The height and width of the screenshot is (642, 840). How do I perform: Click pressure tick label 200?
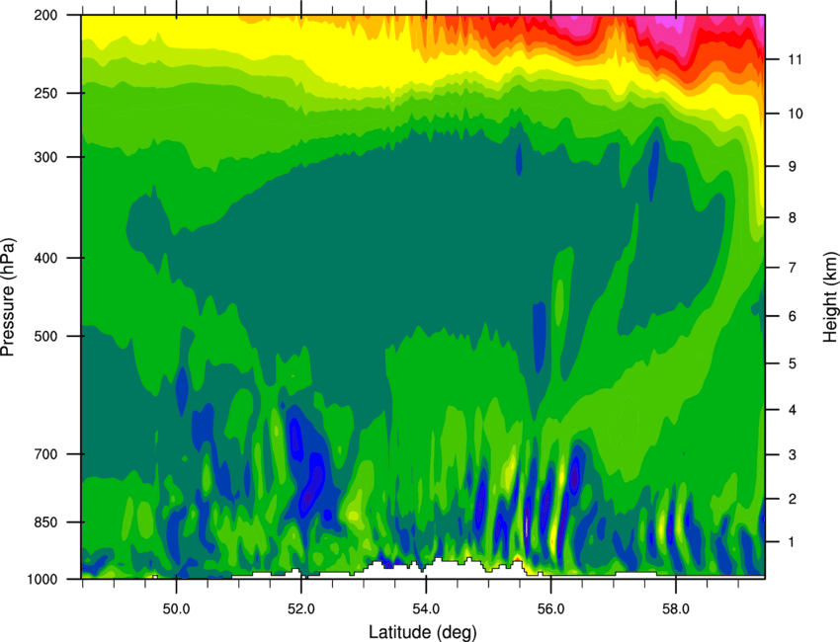[45, 15]
